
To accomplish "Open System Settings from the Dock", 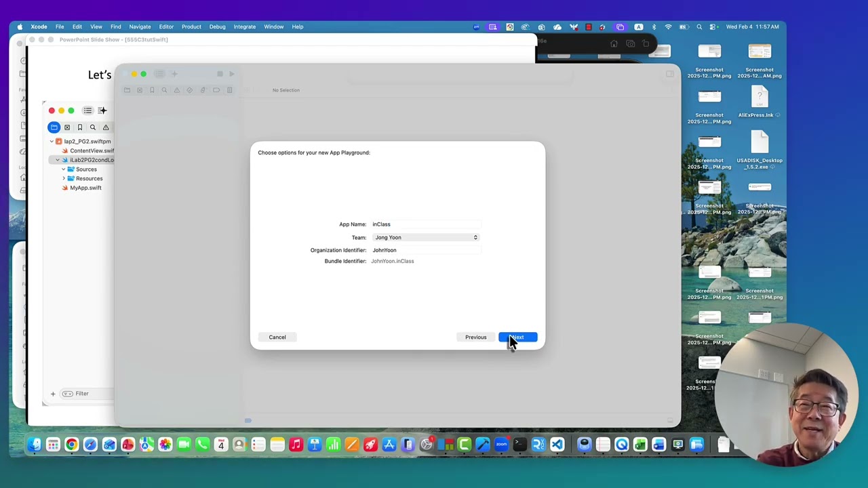I will click(x=427, y=445).
